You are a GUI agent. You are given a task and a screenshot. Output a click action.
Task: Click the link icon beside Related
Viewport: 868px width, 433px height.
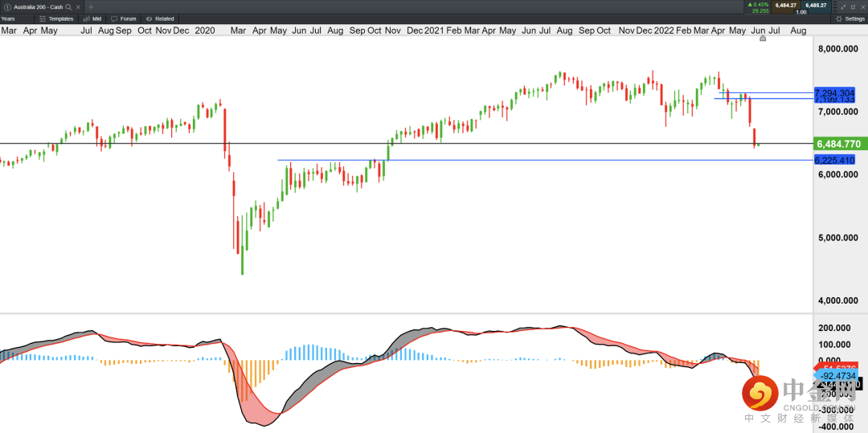149,18
